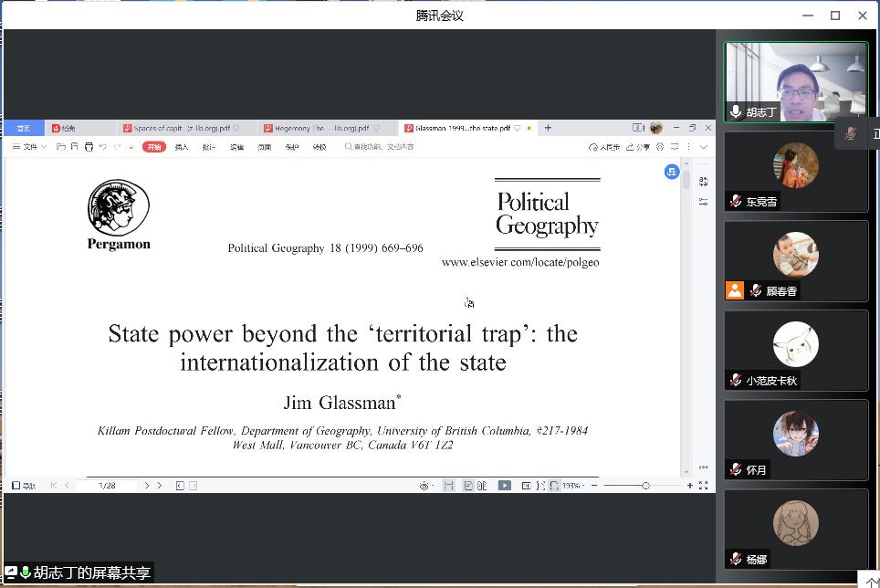Click the open folder icon in the toolbar
Viewport: 880px width, 588px height.
click(61, 147)
